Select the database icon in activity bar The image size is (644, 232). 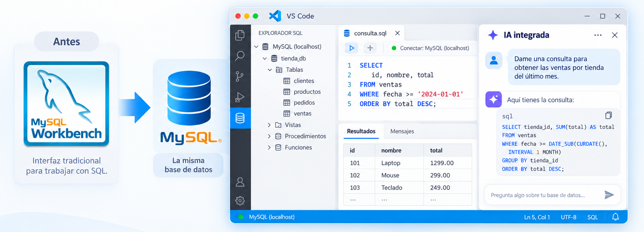[x=240, y=118]
